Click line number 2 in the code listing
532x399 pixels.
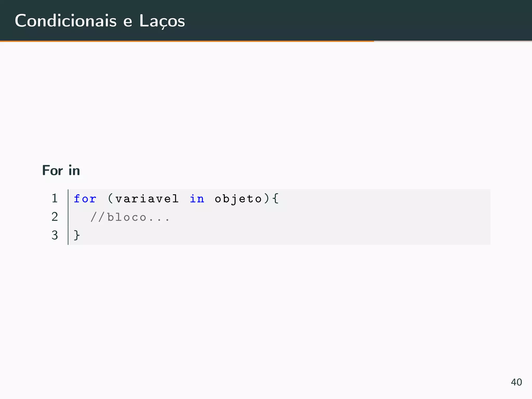click(55, 217)
